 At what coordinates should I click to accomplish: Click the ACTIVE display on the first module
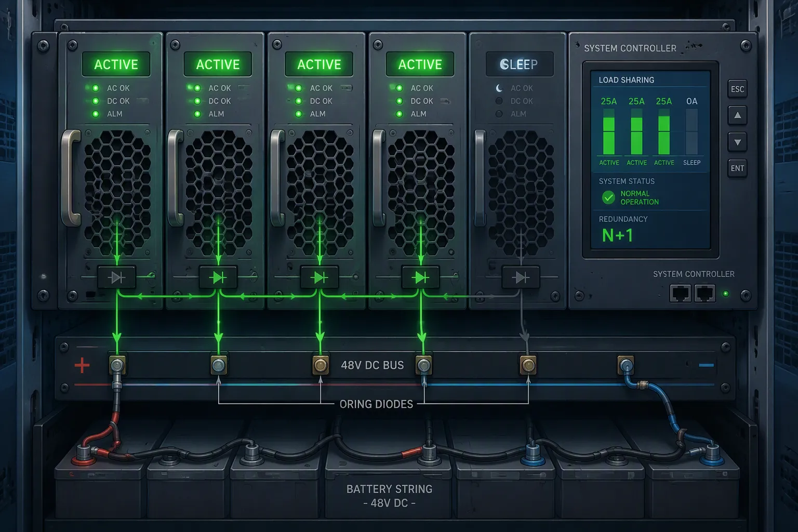(116, 64)
